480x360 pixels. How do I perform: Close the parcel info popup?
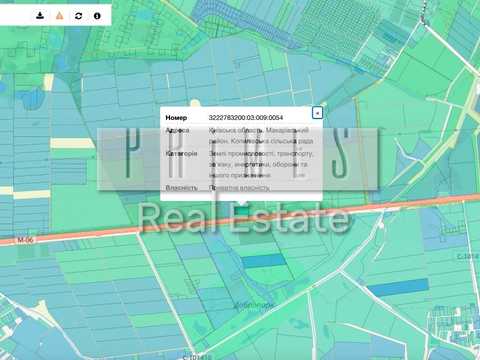pyautogui.click(x=317, y=113)
